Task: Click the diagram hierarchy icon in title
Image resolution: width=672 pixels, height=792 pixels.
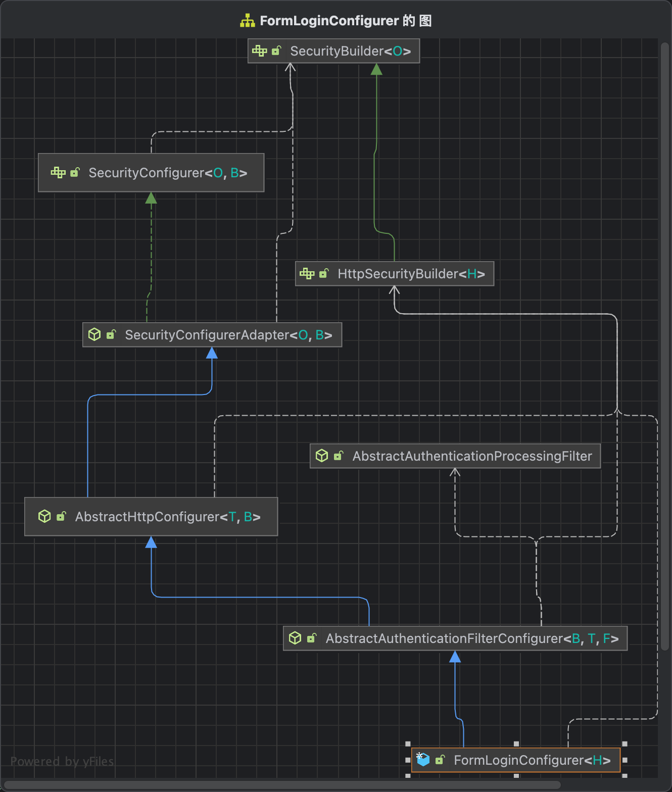Action: point(247,21)
